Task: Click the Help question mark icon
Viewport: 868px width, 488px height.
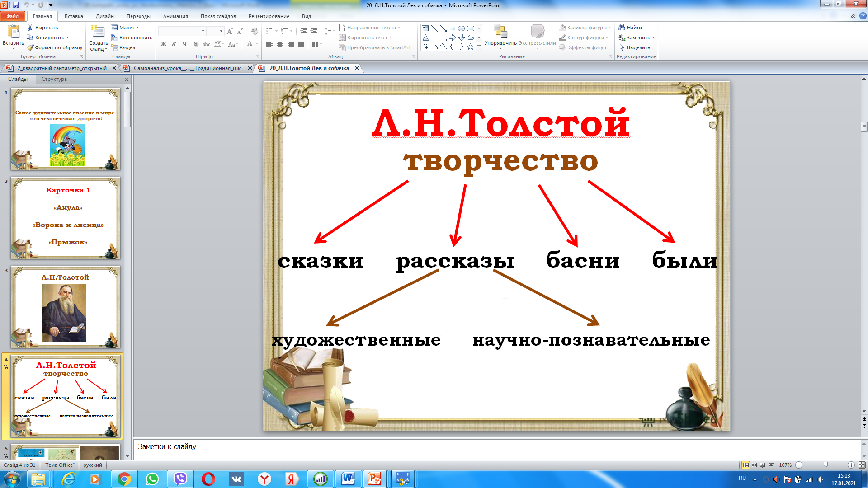Action: [863, 16]
